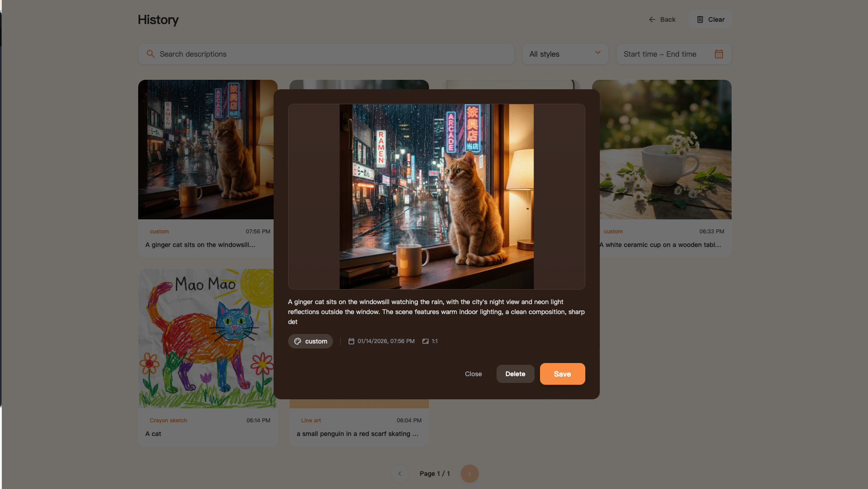
Task: Click the calendar icon beside 01/14/2026
Action: pos(351,341)
